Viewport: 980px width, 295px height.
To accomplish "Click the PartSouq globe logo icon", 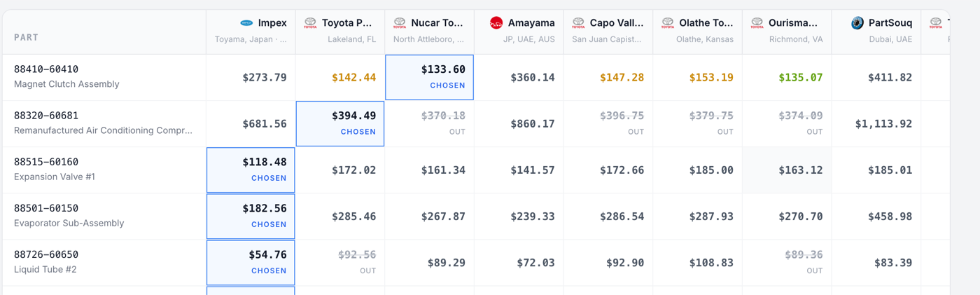I will coord(857,23).
